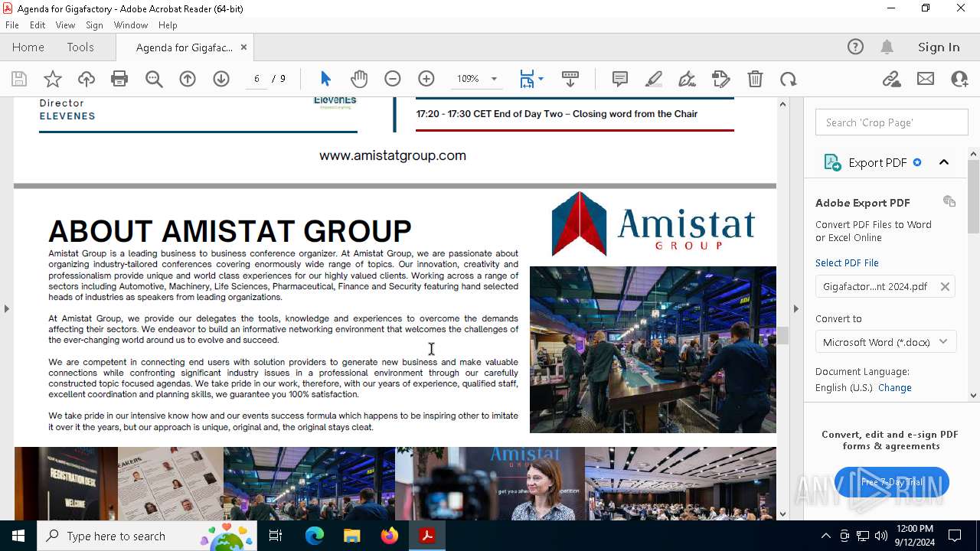Click the Select PDF File link
Viewport: 980px width, 551px height.
[847, 262]
